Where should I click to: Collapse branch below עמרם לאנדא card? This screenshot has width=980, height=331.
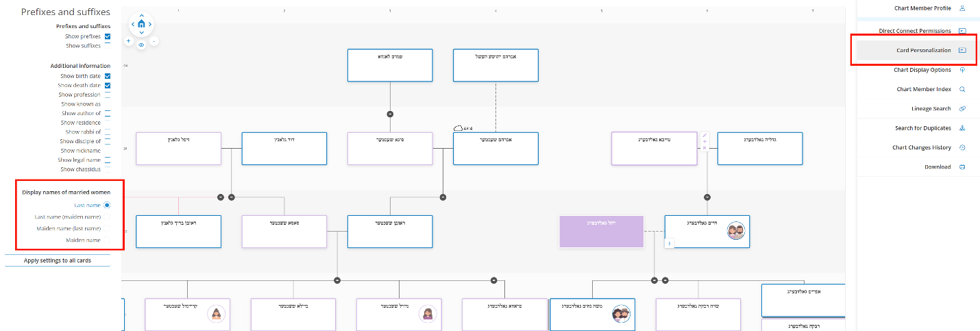pyautogui.click(x=390, y=114)
